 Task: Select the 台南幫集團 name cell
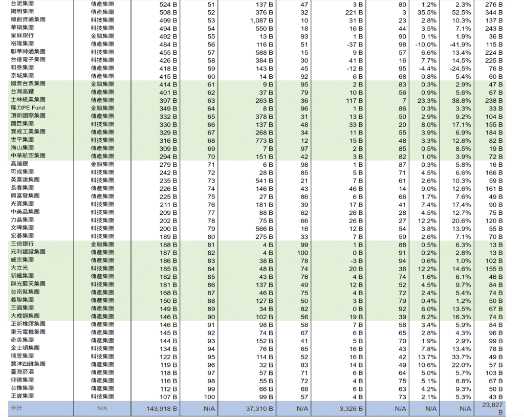(x=25, y=292)
